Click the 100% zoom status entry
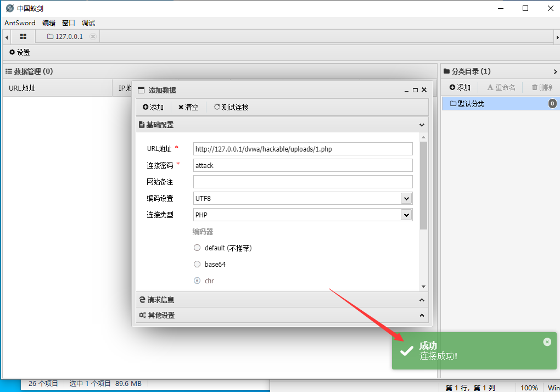This screenshot has height=392, width=560. coord(529,388)
